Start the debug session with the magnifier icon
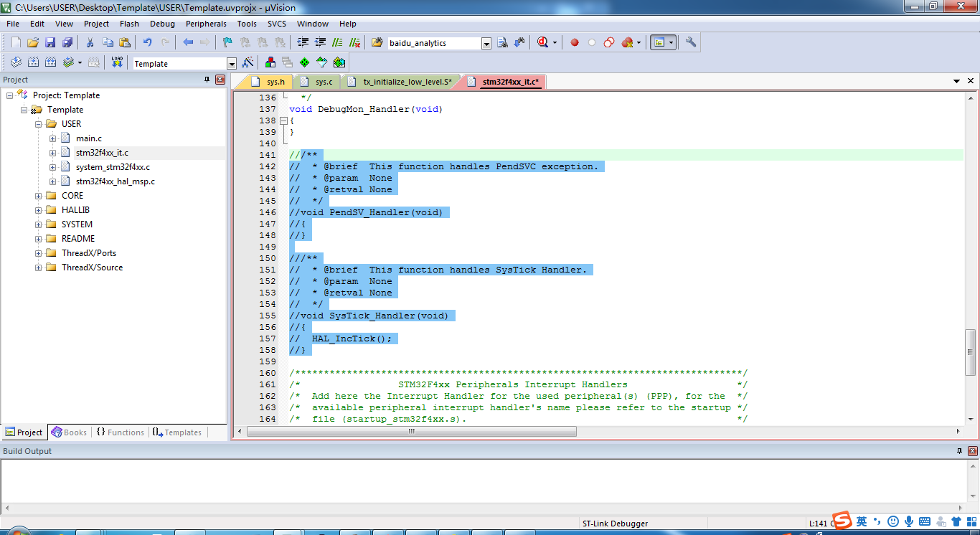Screen dimensions: 980x535 point(543,43)
